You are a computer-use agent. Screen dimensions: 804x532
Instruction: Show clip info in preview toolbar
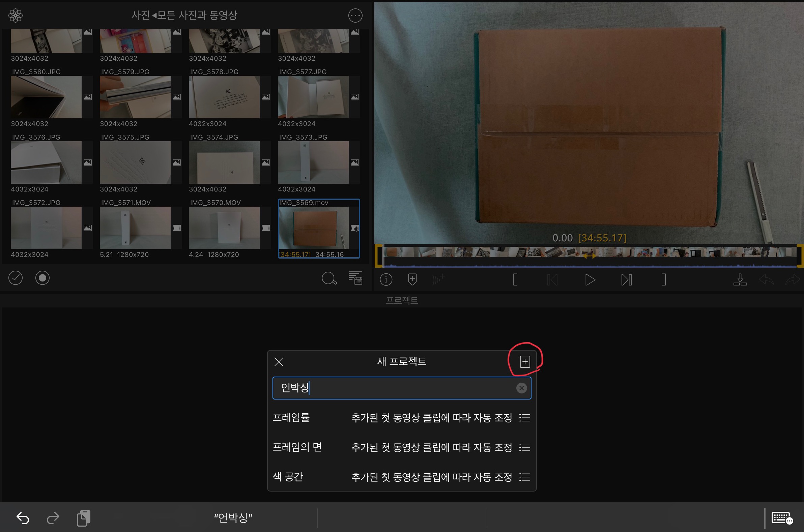tap(386, 280)
